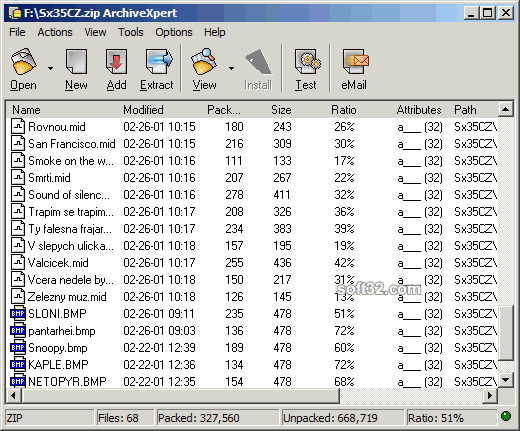Select the SLONI.BMP file name

point(57,314)
